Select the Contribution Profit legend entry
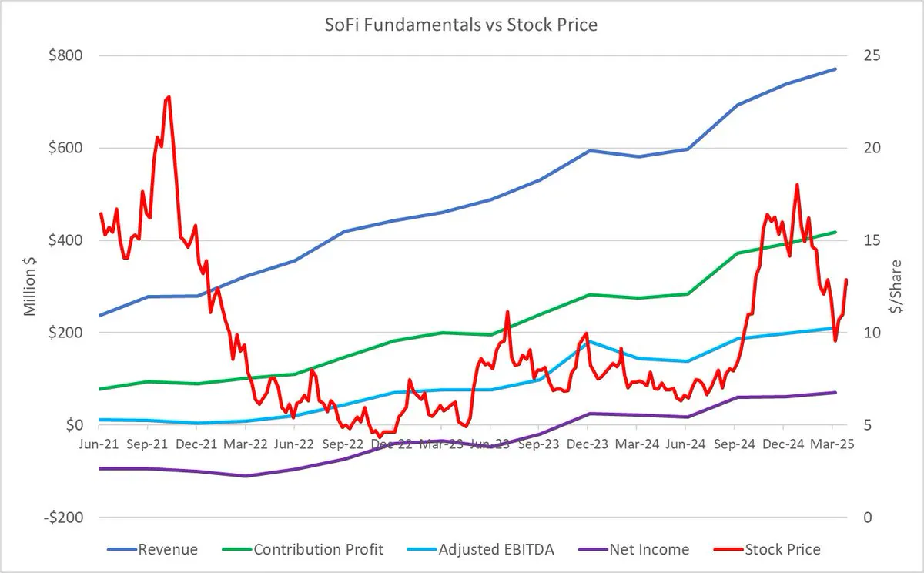Image resolution: width=924 pixels, height=573 pixels. (x=302, y=550)
